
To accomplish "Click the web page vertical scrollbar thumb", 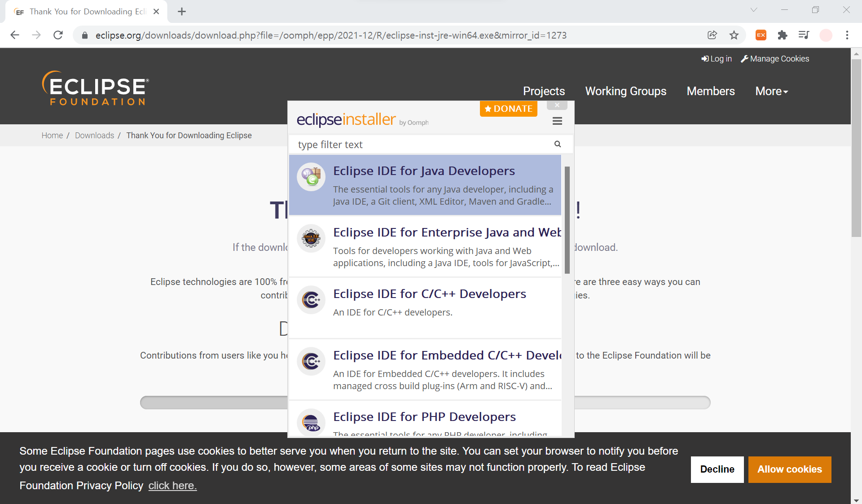I will coord(856,148).
